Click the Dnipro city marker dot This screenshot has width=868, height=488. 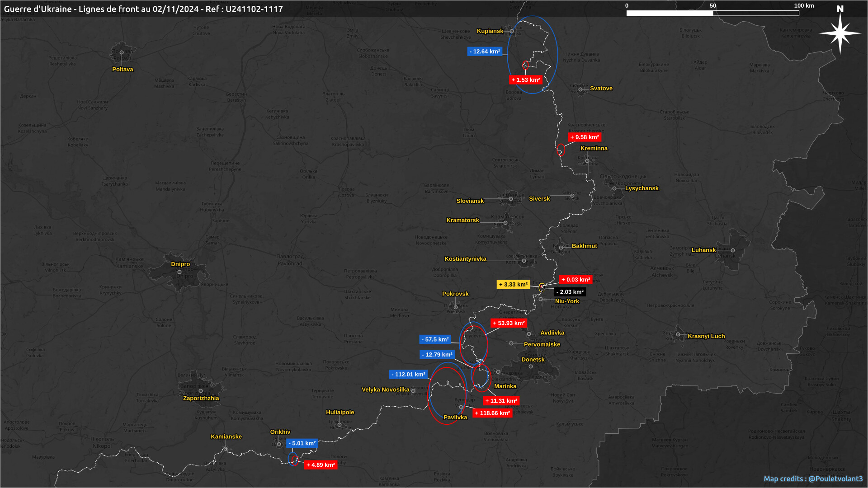pyautogui.click(x=179, y=272)
